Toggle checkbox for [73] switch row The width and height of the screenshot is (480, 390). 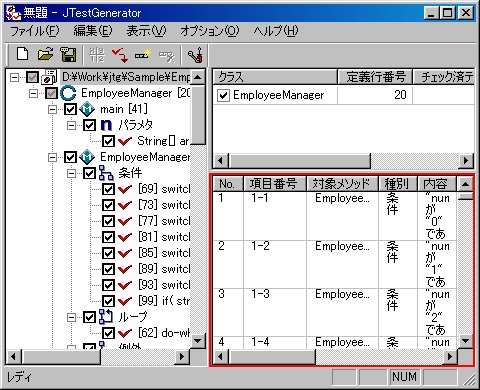pos(108,205)
